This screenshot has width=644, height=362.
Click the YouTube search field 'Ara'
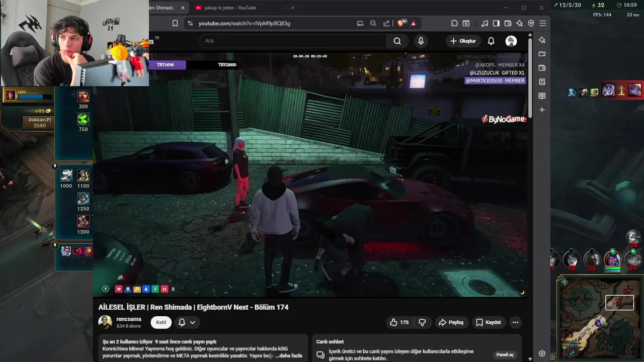[293, 41]
